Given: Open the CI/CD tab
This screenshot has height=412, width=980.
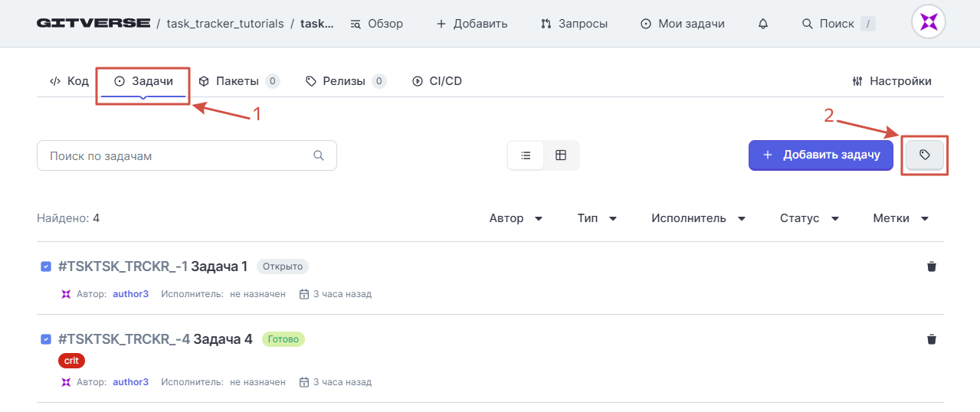Looking at the screenshot, I should click(x=437, y=81).
